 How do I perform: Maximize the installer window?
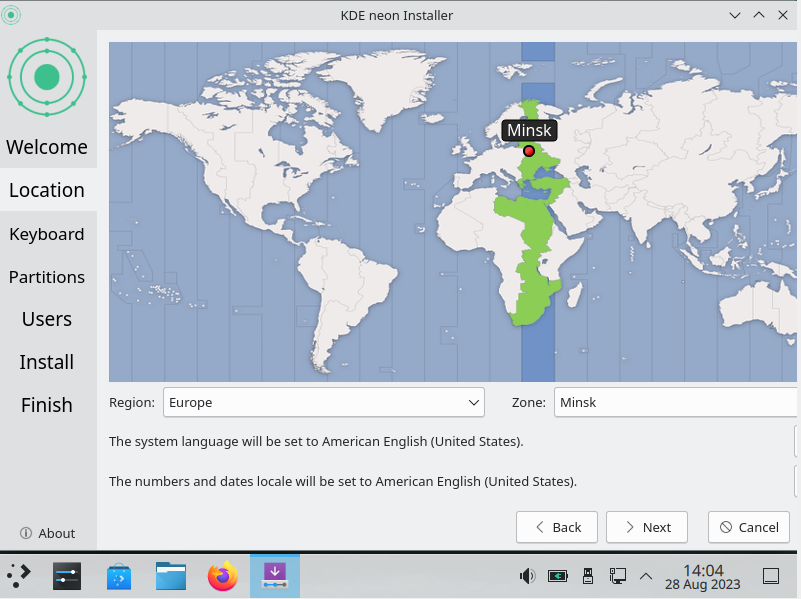click(x=759, y=15)
